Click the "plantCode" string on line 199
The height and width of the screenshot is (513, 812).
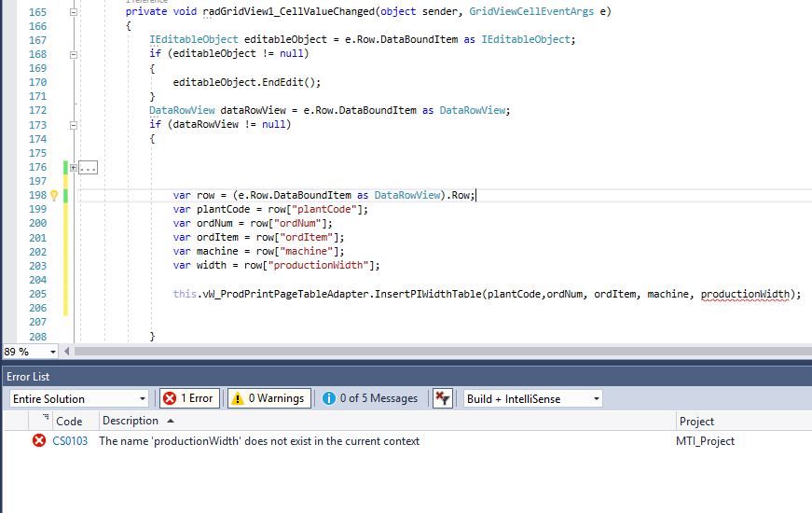(327, 209)
